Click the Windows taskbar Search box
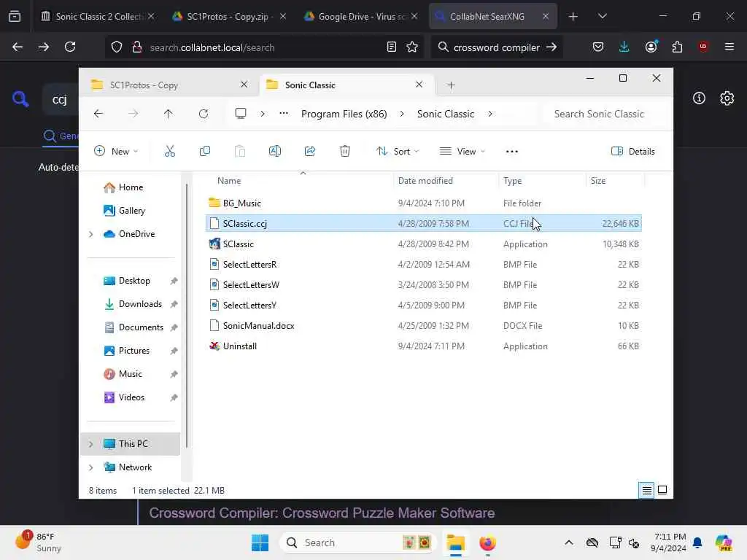Screen dimensions: 747x560 pyautogui.click(x=357, y=542)
